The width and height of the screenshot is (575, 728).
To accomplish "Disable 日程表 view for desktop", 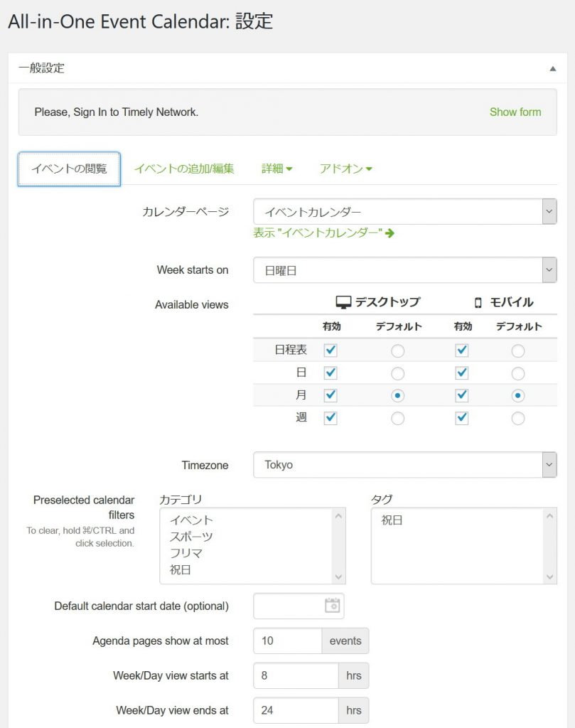I will coord(331,350).
